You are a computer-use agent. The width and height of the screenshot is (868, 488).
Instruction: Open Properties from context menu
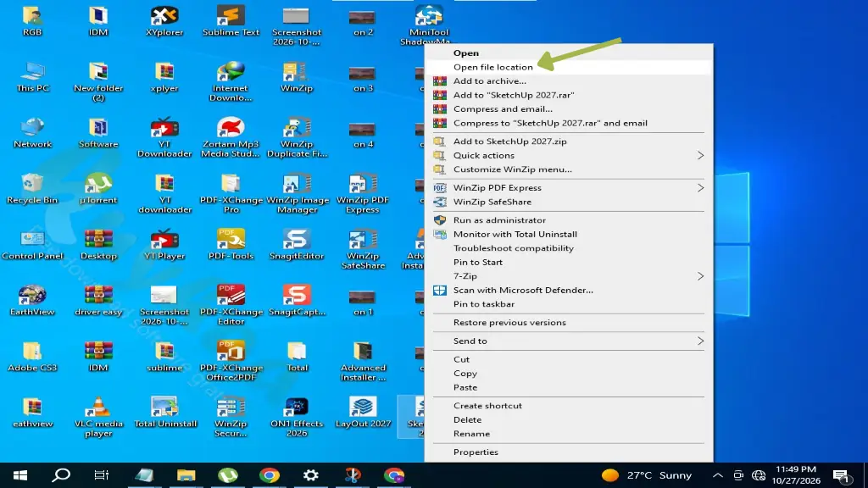pyautogui.click(x=569, y=452)
